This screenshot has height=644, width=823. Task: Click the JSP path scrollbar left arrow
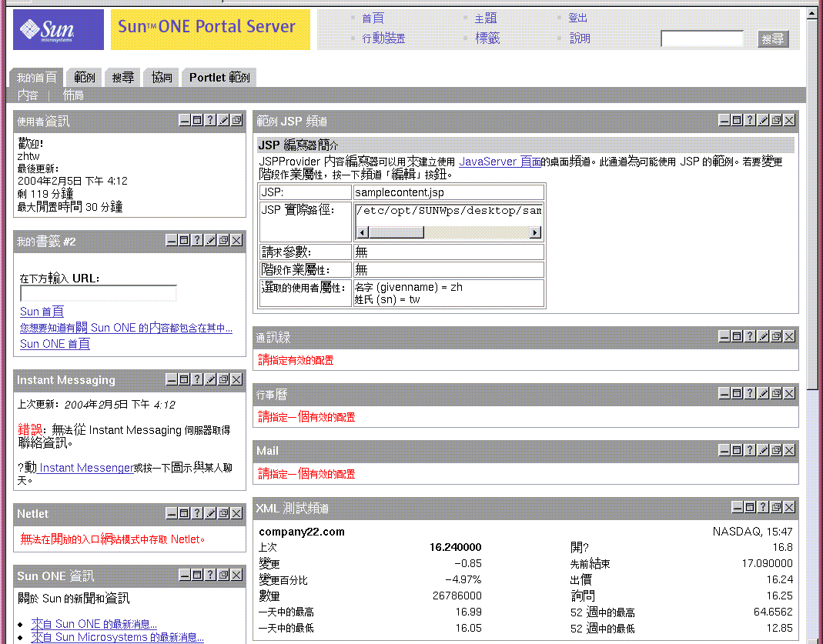pyautogui.click(x=363, y=232)
